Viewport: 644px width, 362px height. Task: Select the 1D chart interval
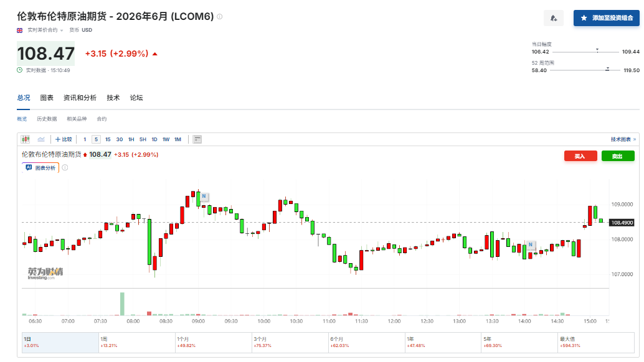(x=154, y=139)
